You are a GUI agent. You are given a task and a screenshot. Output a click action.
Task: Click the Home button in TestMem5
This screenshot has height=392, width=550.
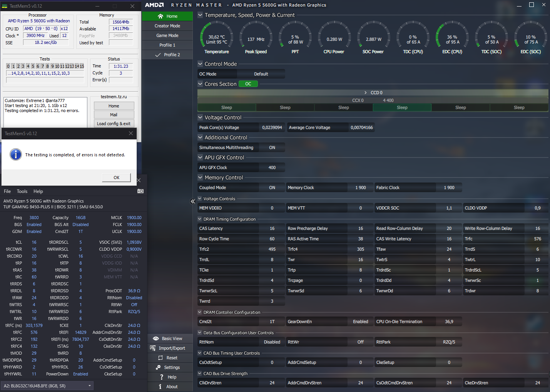[114, 106]
